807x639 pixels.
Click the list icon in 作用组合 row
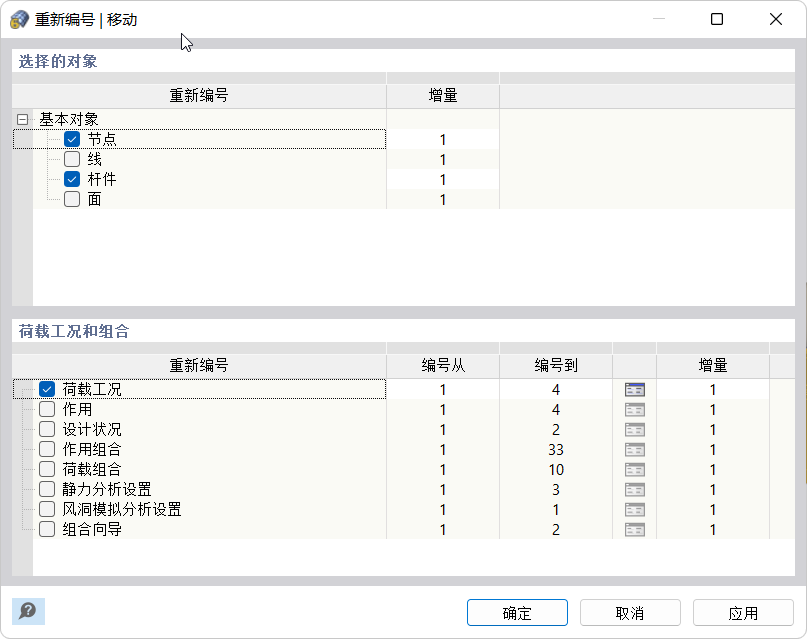pyautogui.click(x=634, y=450)
